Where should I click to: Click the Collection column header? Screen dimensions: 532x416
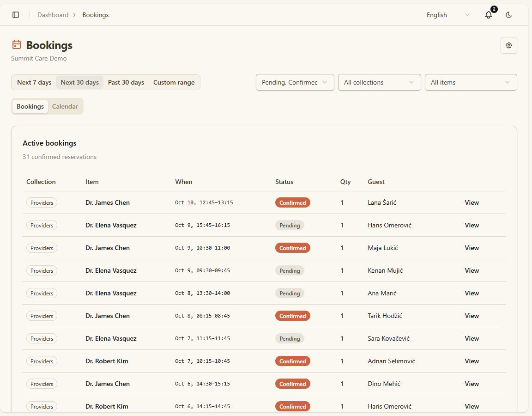click(41, 182)
